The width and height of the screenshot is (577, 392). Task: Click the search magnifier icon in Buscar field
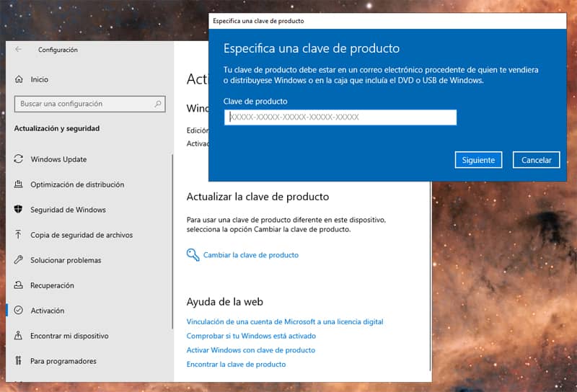[x=158, y=104]
